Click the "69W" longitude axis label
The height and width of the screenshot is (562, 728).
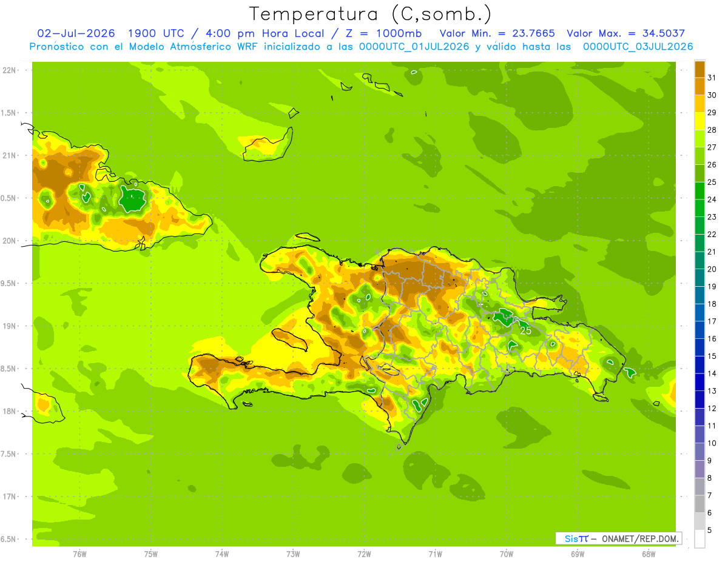[x=578, y=554]
